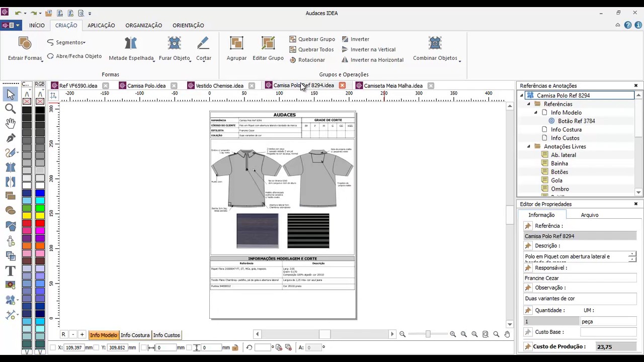Image resolution: width=644 pixels, height=362 pixels.
Task: Click the Combinar Objetos icon
Action: pyautogui.click(x=435, y=44)
